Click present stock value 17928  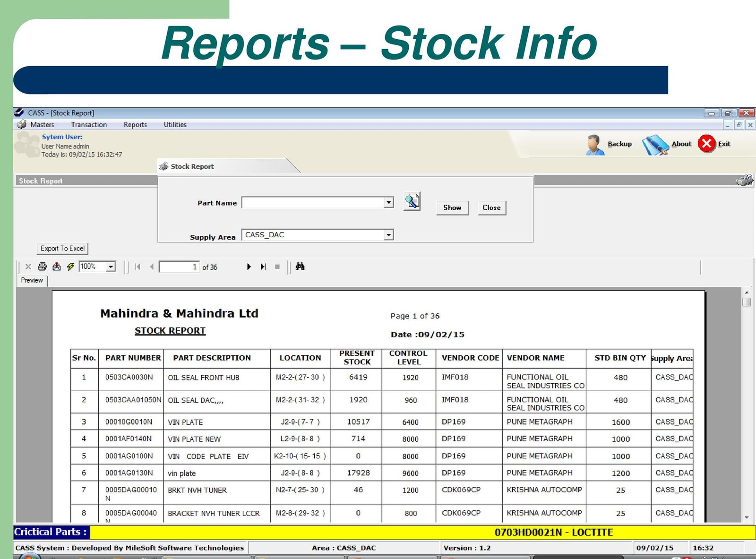[x=358, y=473]
